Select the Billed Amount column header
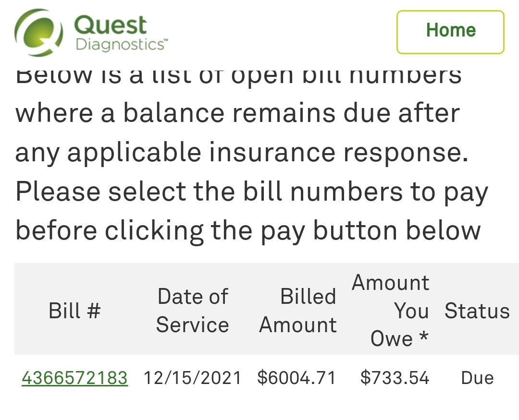 point(298,310)
